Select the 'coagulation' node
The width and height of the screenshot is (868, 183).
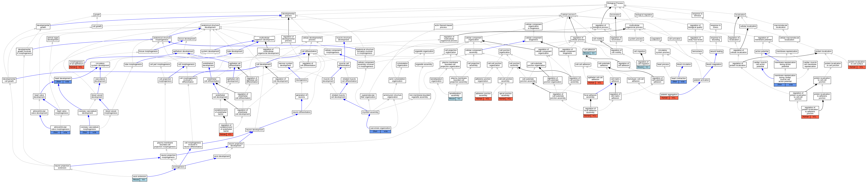point(656,39)
